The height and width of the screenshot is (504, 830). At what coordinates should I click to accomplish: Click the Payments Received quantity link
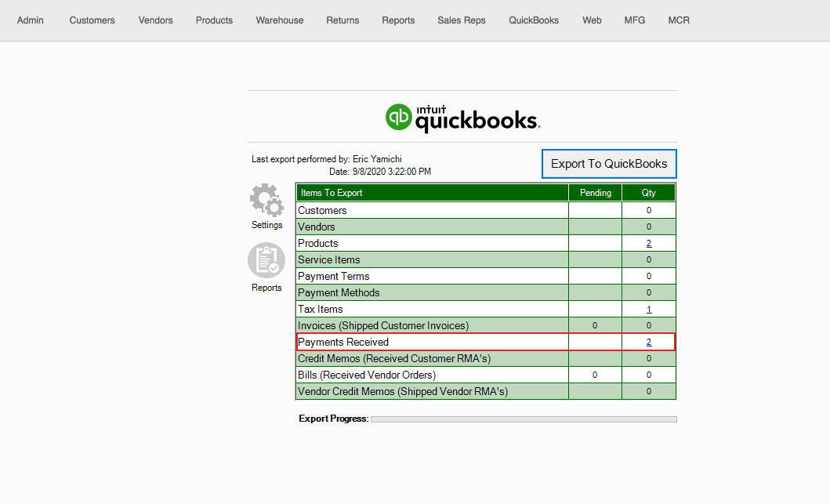649,343
